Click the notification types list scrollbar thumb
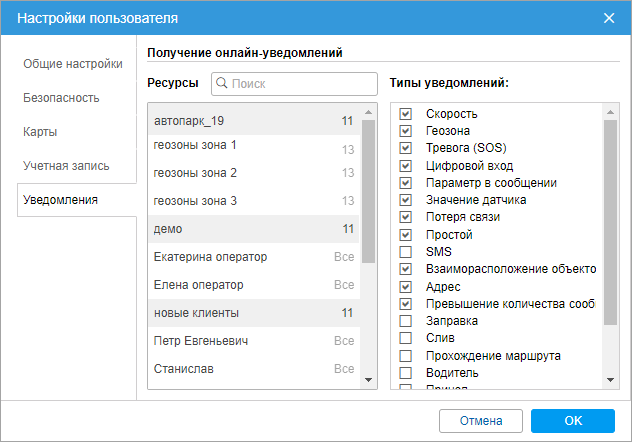 click(x=610, y=222)
